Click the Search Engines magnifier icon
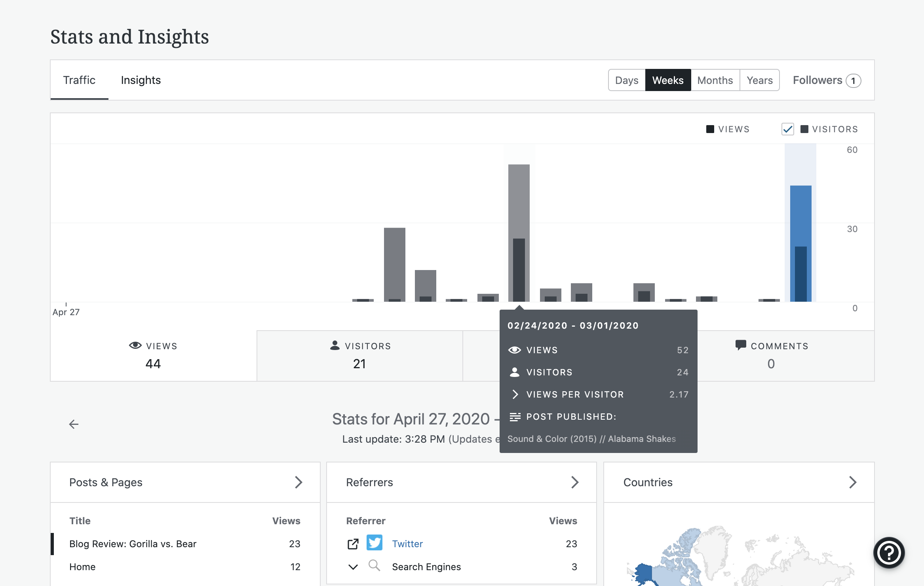Viewport: 924px width, 586px height. click(x=374, y=565)
